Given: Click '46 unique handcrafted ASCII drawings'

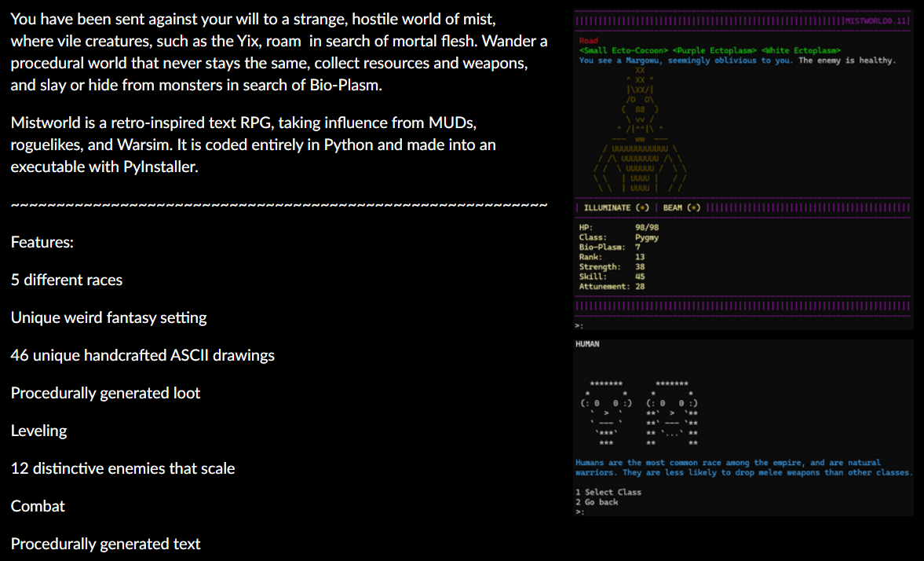Looking at the screenshot, I should pos(143,356).
